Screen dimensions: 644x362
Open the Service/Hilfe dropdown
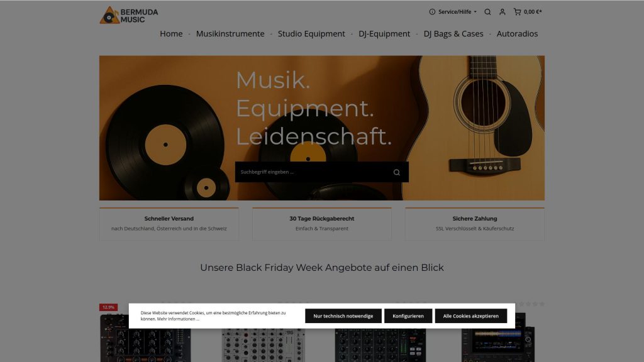[x=454, y=11]
